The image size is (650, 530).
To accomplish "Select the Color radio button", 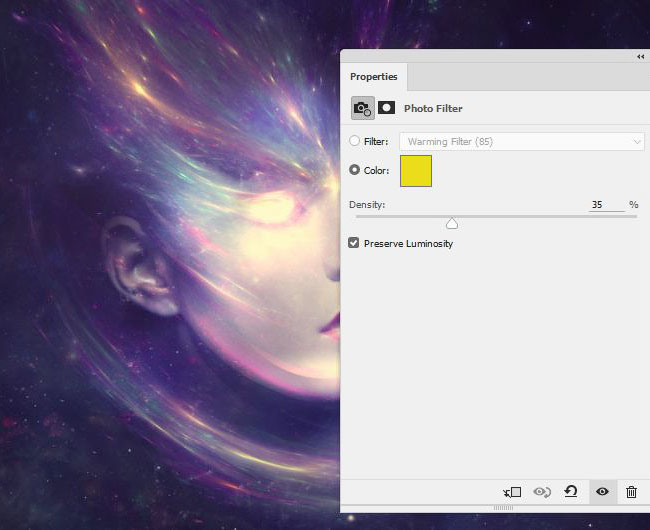I will point(354,170).
